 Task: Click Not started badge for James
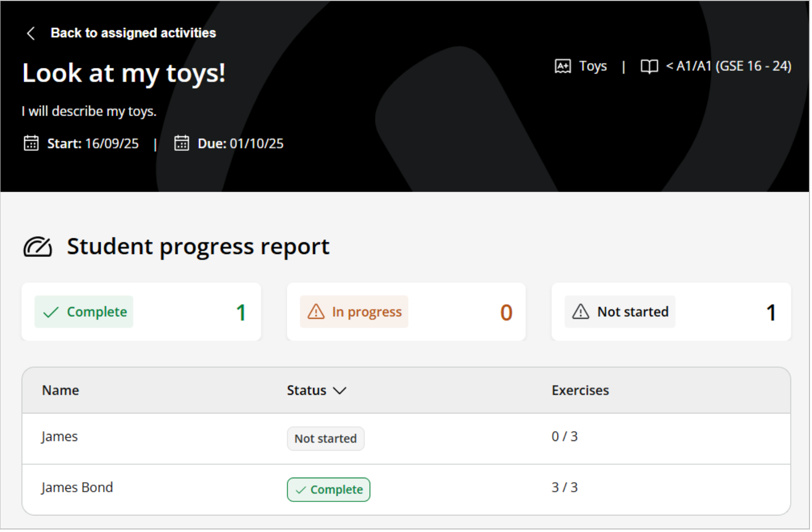(x=326, y=439)
